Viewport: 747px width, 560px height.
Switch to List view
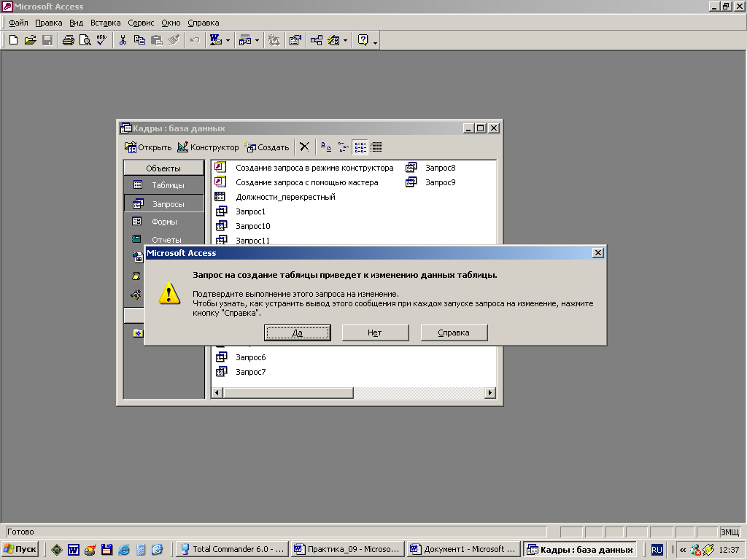click(x=360, y=147)
